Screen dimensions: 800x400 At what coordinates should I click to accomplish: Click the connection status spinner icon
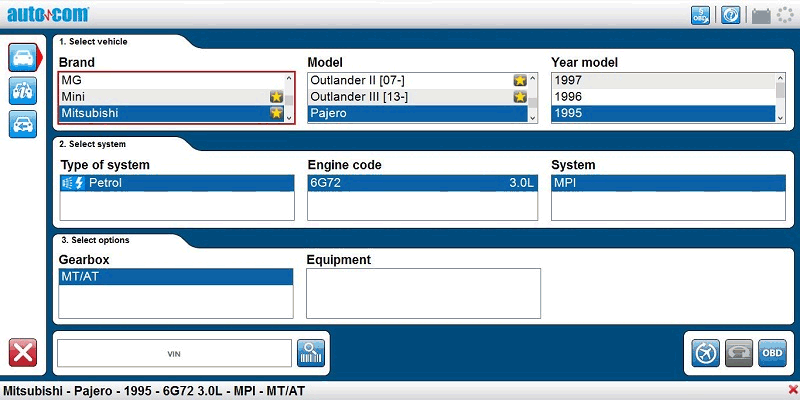(785, 15)
